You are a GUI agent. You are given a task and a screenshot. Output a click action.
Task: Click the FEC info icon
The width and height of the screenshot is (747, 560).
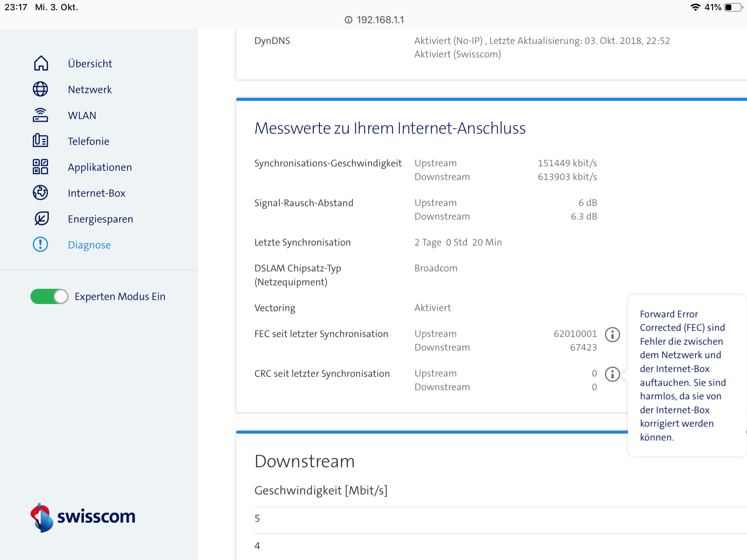612,334
